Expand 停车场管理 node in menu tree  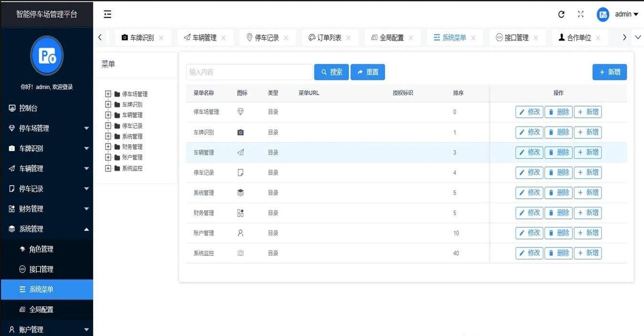coord(108,94)
